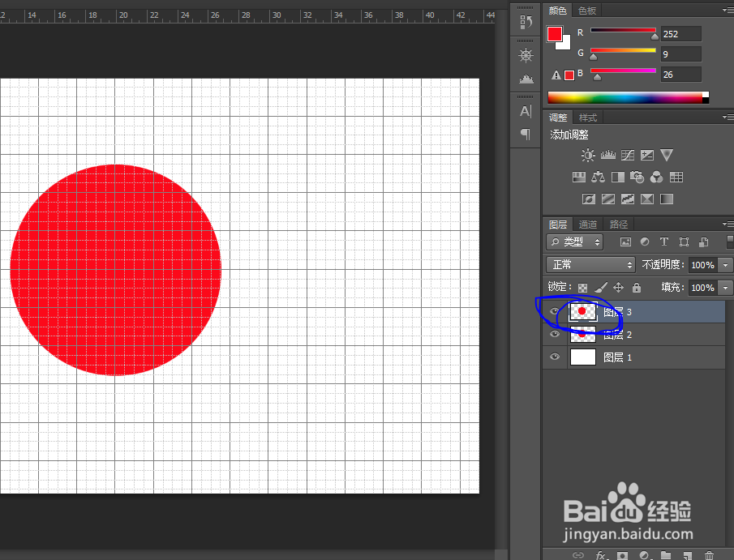
Task: Add a Curves adjustment
Action: (628, 155)
